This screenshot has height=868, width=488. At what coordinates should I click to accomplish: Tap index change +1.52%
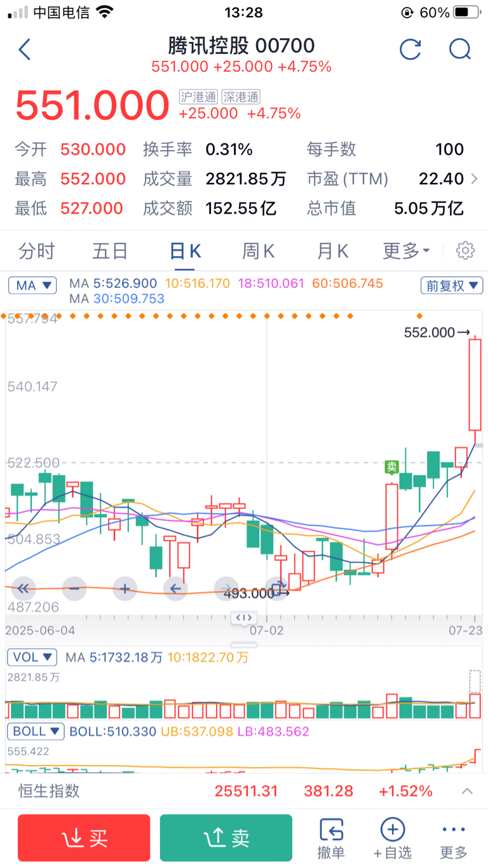coord(405,791)
